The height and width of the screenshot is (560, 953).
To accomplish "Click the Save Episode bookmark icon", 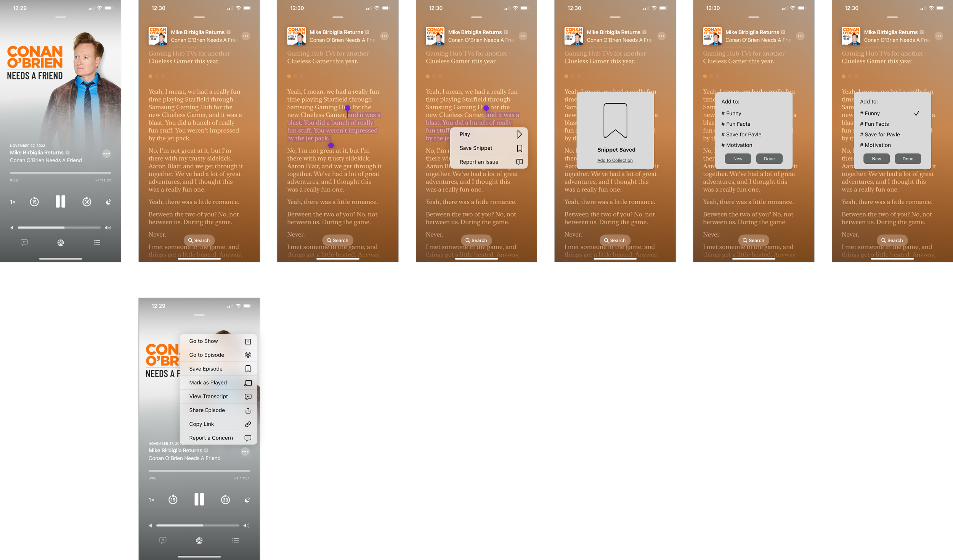I will [x=248, y=369].
